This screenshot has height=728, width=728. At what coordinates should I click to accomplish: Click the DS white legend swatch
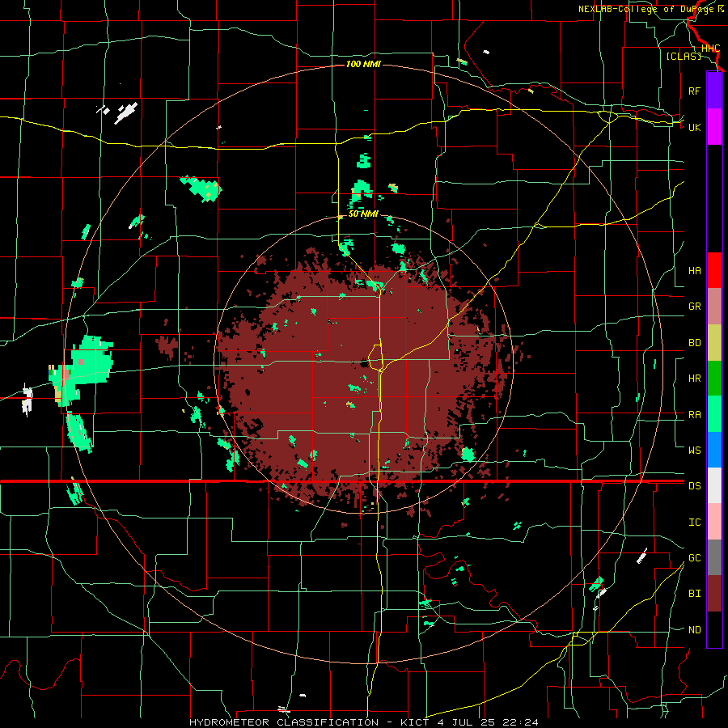[714, 485]
